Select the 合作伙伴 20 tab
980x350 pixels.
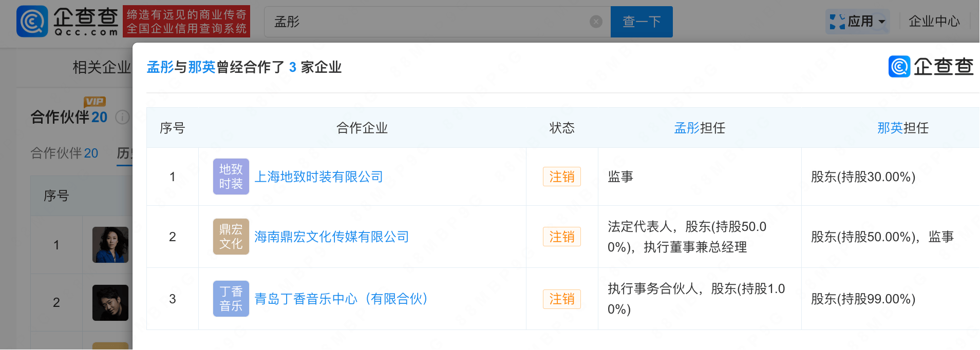click(x=64, y=153)
